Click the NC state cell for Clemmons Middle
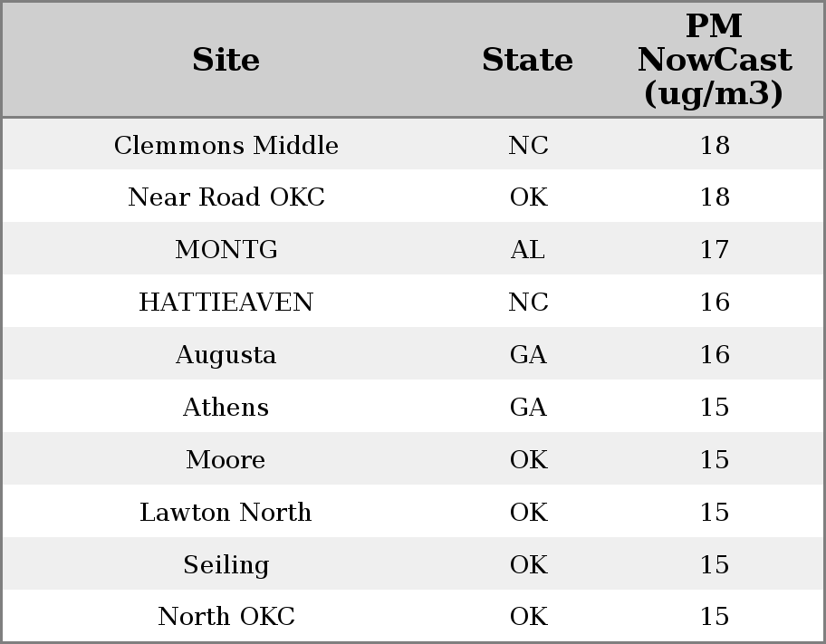The image size is (826, 644). [x=528, y=146]
